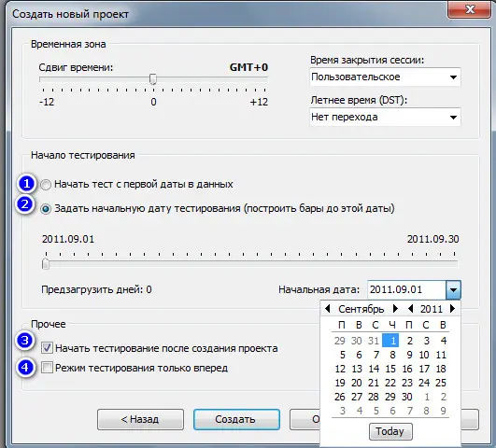The image size is (496, 448).
Task: Click the calendar 'Today' button
Action: (x=390, y=431)
